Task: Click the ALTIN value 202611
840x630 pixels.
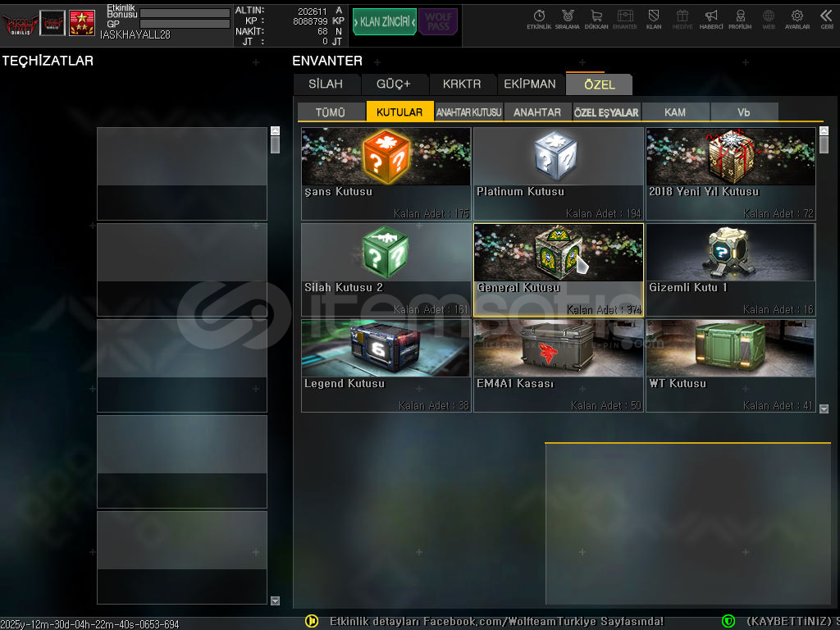Action: pyautogui.click(x=313, y=11)
